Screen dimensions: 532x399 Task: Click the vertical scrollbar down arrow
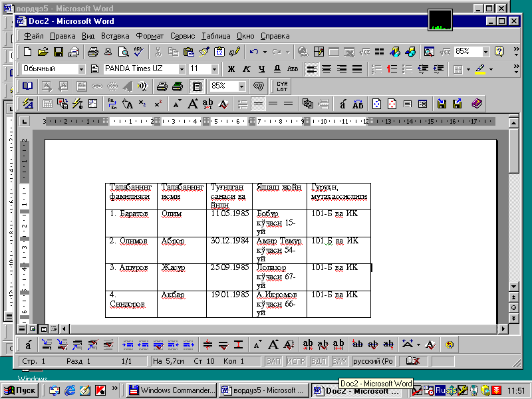pos(513,287)
